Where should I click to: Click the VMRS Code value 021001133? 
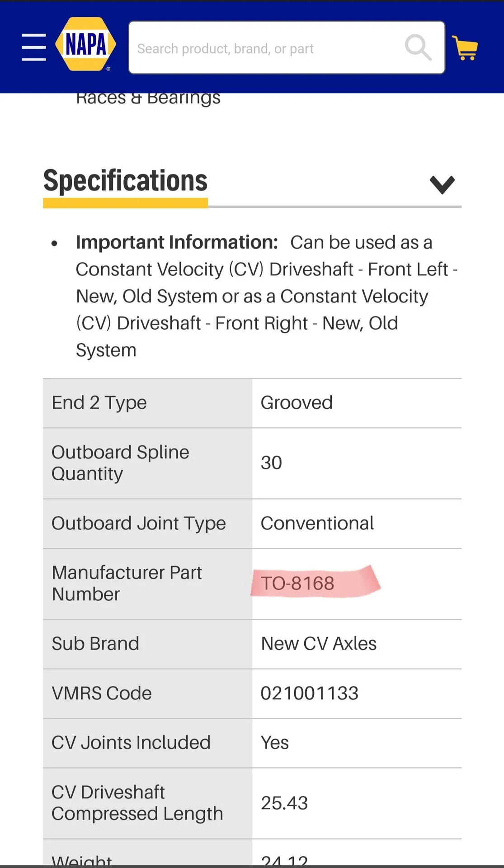[309, 693]
